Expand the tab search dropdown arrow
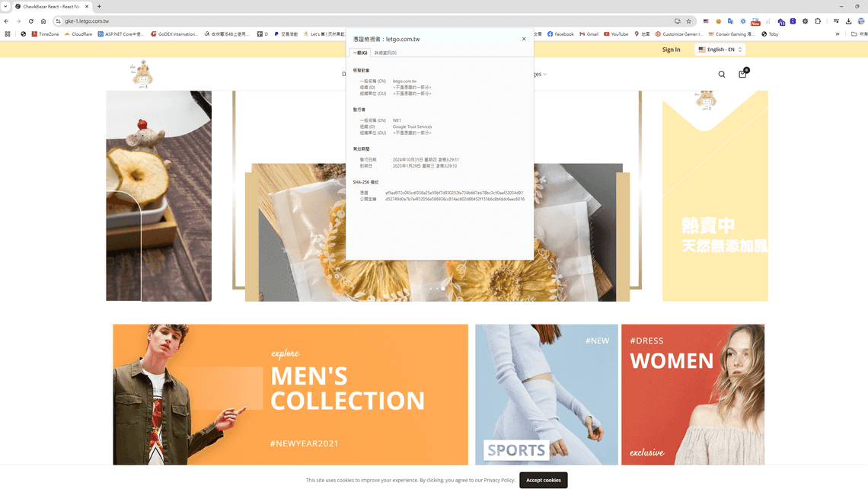Screen dimensions: 868x489 [x=5, y=6]
